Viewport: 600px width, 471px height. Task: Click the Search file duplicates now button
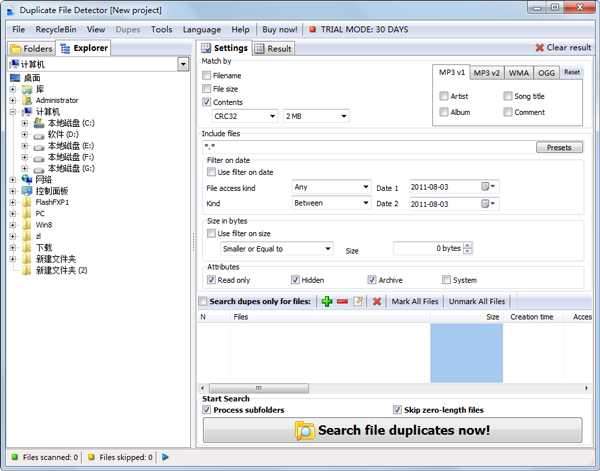click(x=392, y=431)
